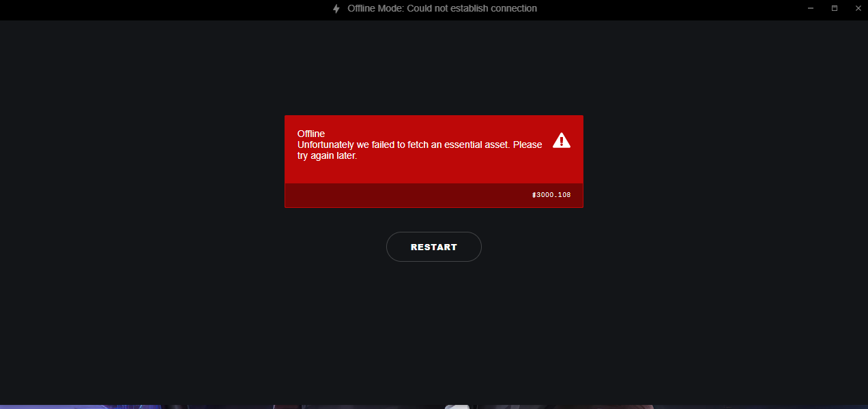Maximize the launcher window
Image resolution: width=868 pixels, height=409 pixels.
click(x=834, y=8)
